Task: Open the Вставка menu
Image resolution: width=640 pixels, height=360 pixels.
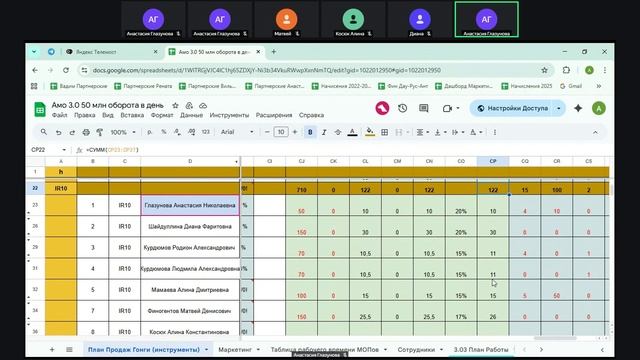Action: point(132,115)
